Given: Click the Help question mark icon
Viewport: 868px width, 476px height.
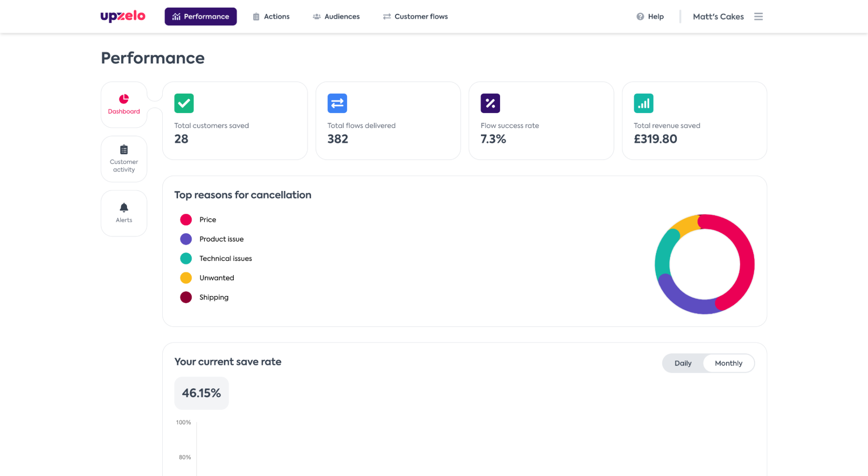Looking at the screenshot, I should (640, 17).
